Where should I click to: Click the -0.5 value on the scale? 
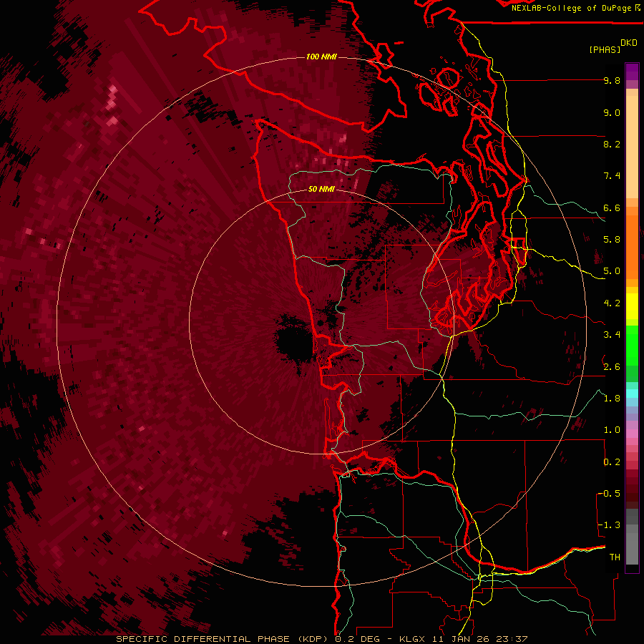[609, 494]
